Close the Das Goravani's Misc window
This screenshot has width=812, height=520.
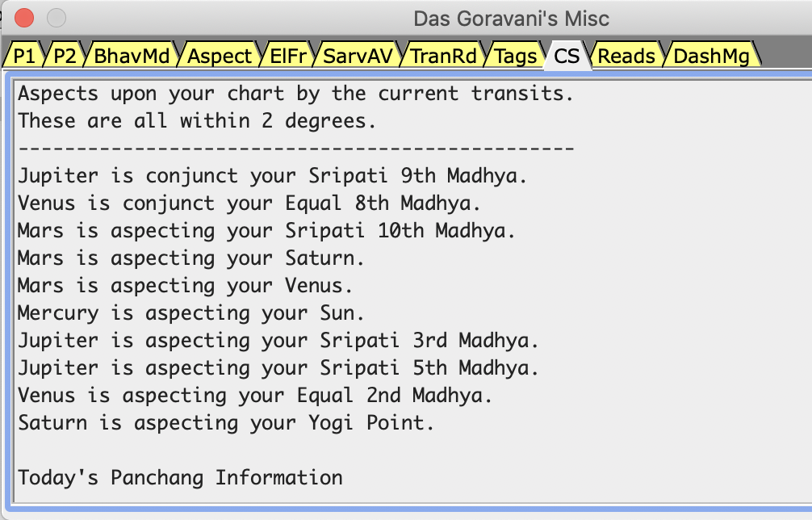click(24, 17)
